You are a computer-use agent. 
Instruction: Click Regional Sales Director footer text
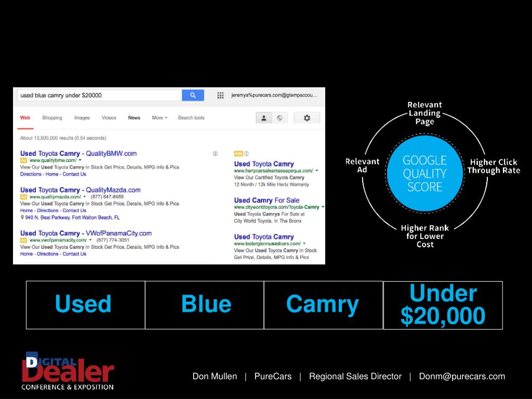[355, 376]
